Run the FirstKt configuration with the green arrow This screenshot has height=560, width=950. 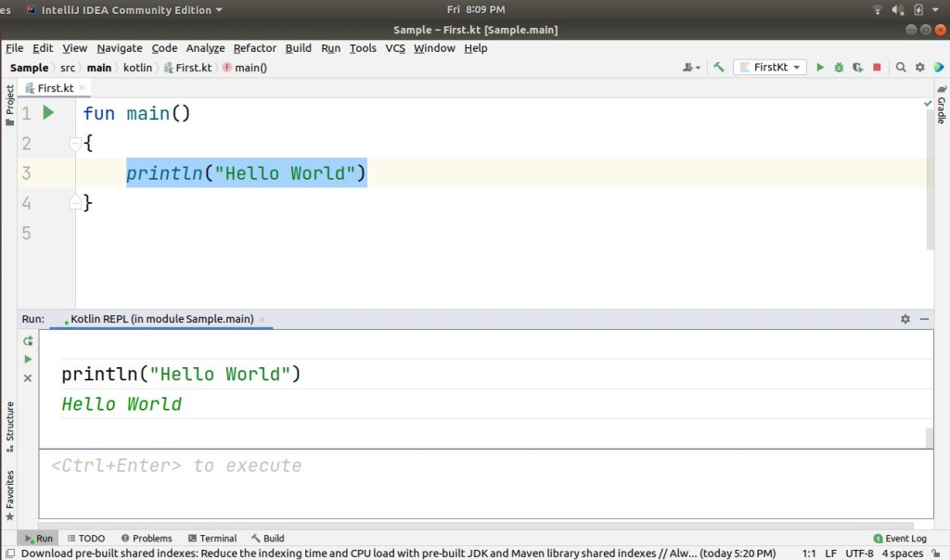point(820,67)
